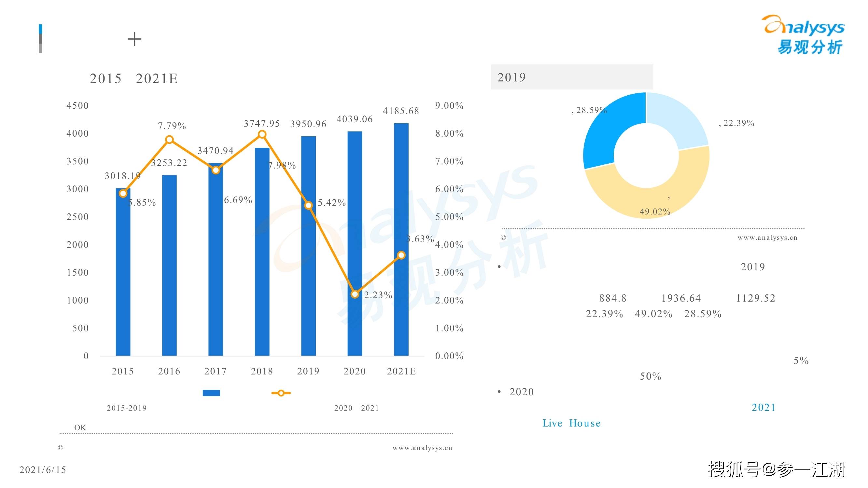Viewport: 868px width, 488px height.
Task: Click the plus icon near top left
Action: tap(133, 39)
